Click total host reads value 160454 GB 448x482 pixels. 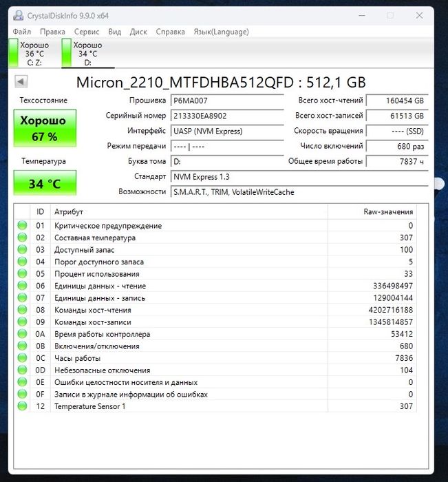point(397,101)
